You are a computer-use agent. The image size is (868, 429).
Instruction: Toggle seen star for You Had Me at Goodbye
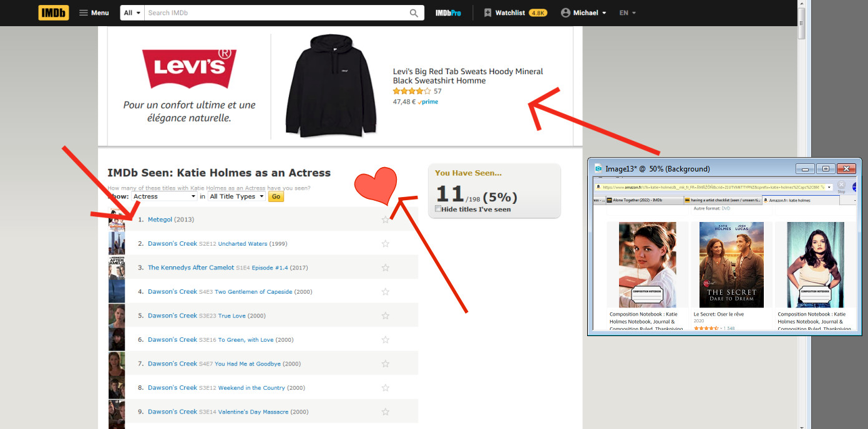385,364
